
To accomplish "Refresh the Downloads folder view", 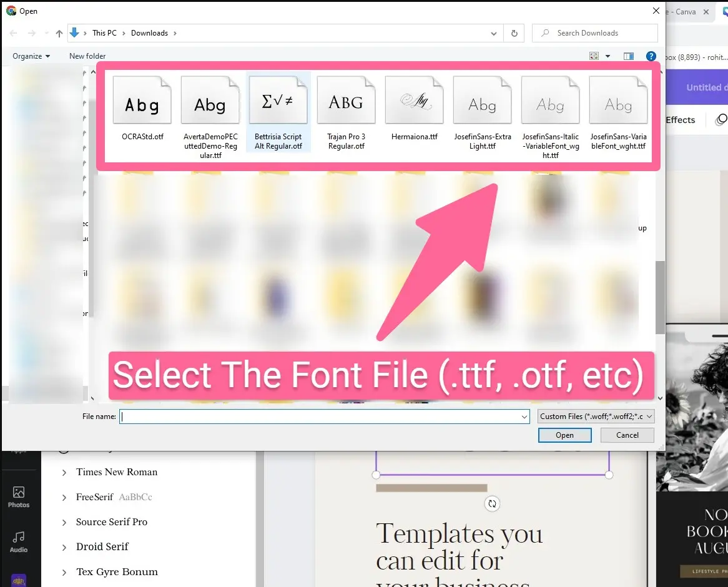I will pos(514,33).
